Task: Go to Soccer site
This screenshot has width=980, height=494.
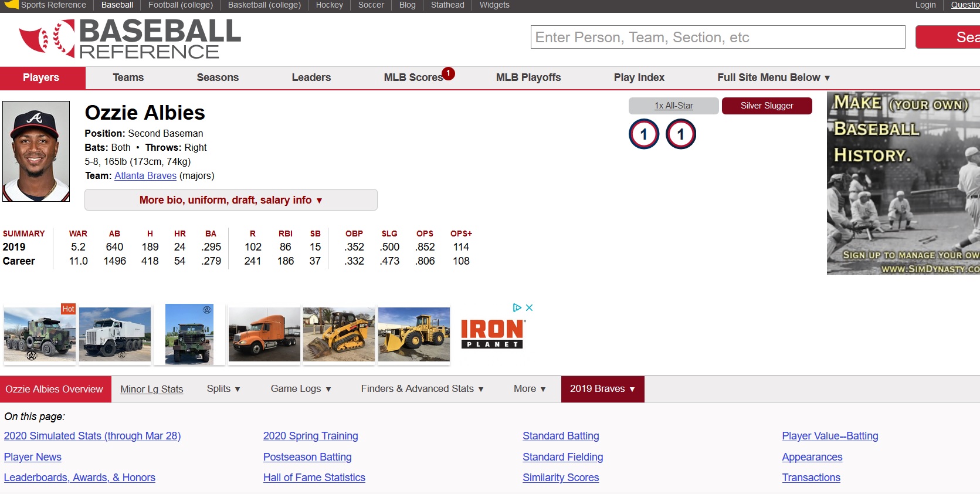Action: pyautogui.click(x=371, y=5)
